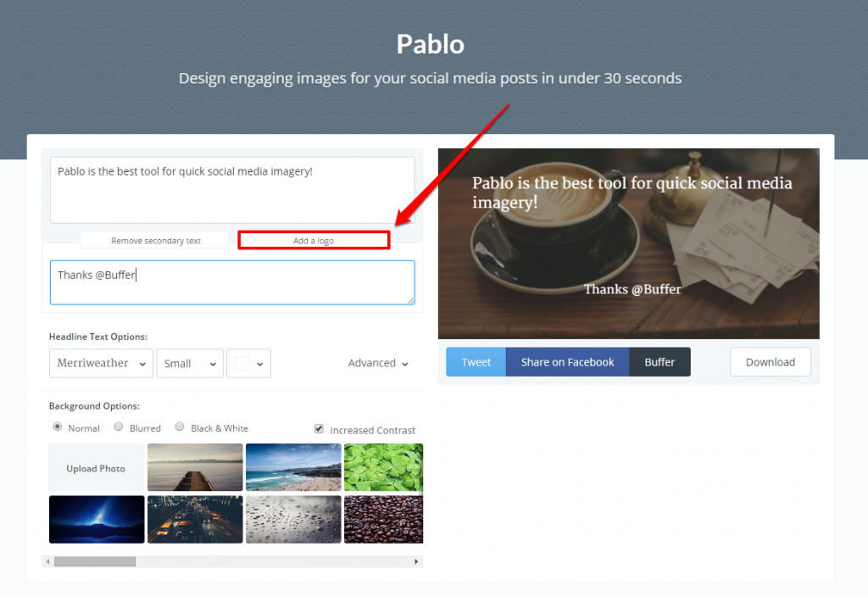Click Remove secondary text button

[155, 241]
